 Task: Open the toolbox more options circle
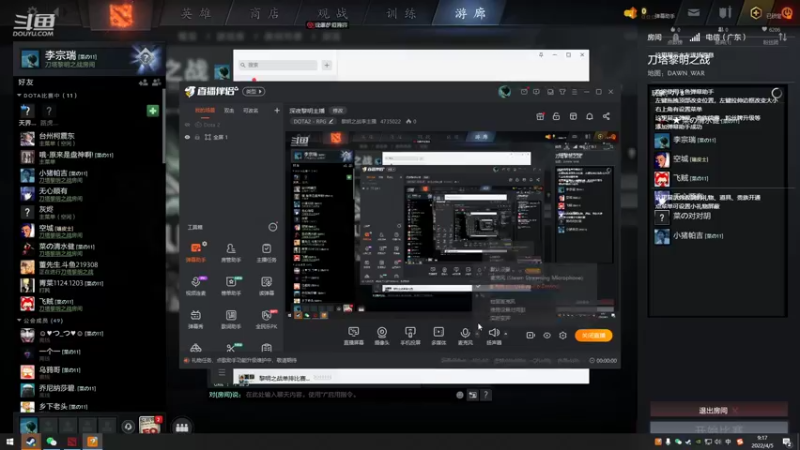tap(273, 227)
